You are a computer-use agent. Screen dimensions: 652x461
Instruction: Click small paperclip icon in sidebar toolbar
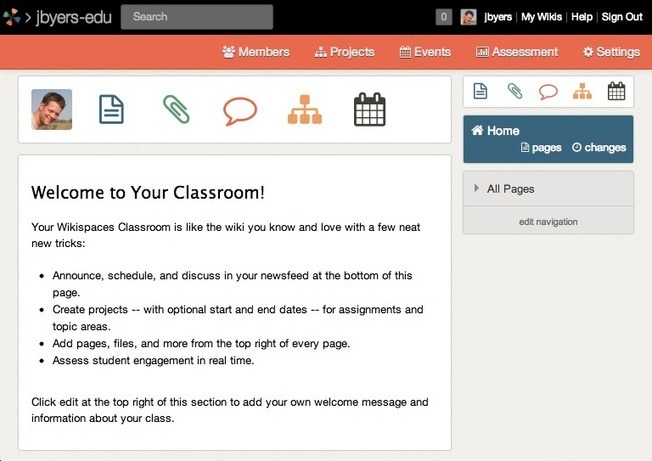pyautogui.click(x=514, y=92)
